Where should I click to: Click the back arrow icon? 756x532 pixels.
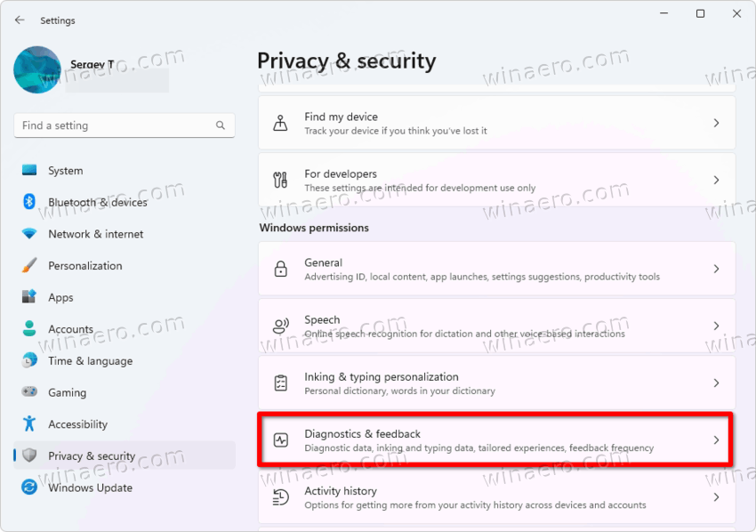click(x=20, y=20)
